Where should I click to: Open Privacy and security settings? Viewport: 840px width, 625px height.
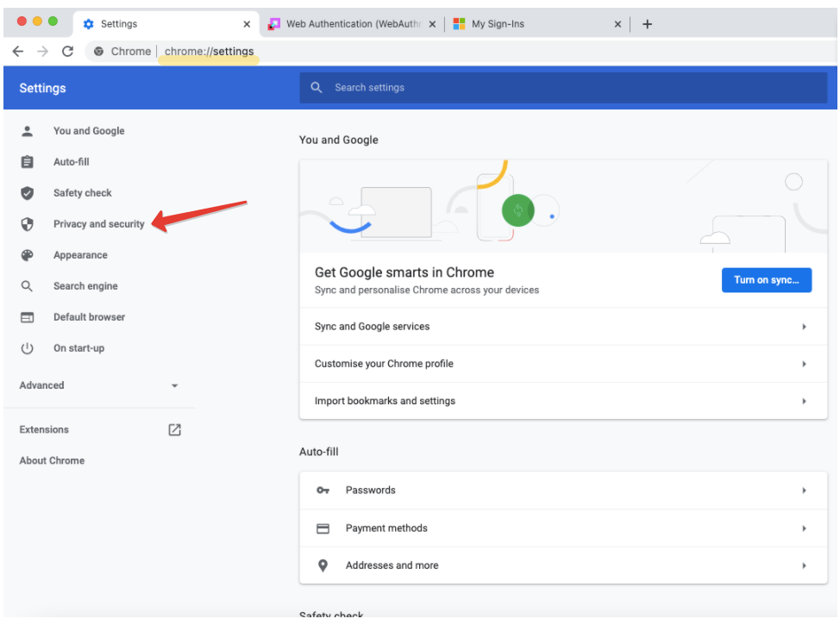[x=98, y=224]
